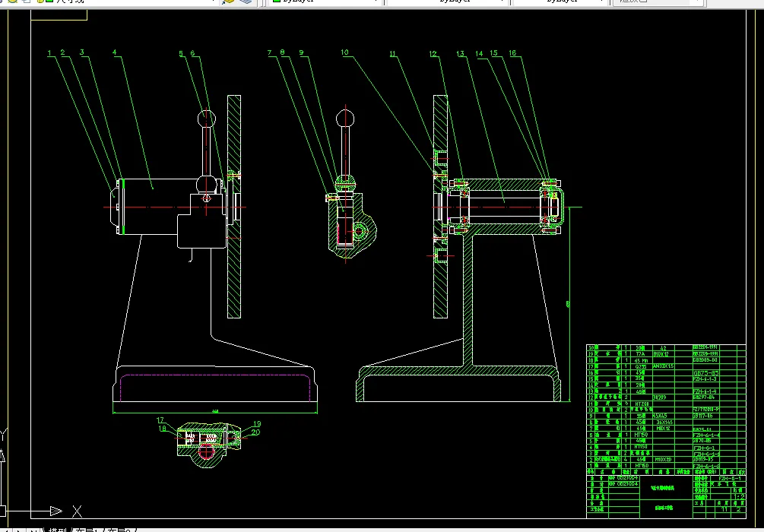Select part balloon number 13

coord(461,54)
